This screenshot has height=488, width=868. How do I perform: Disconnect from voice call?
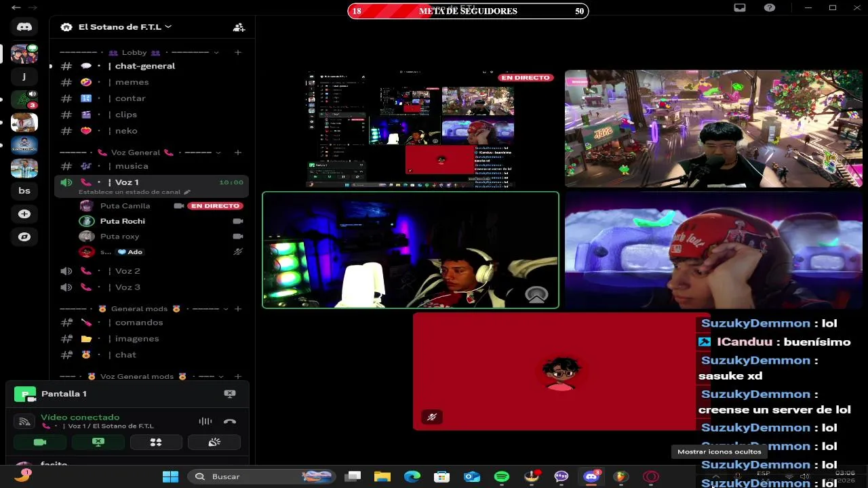(230, 422)
